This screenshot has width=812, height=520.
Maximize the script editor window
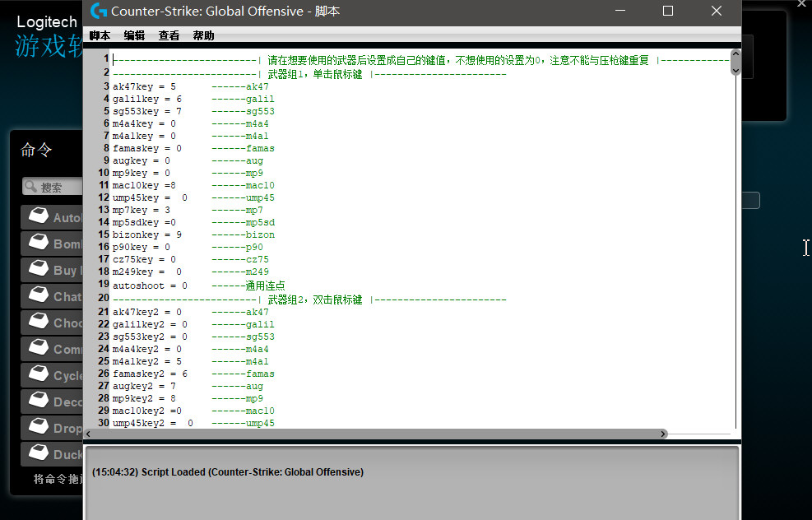click(x=668, y=11)
